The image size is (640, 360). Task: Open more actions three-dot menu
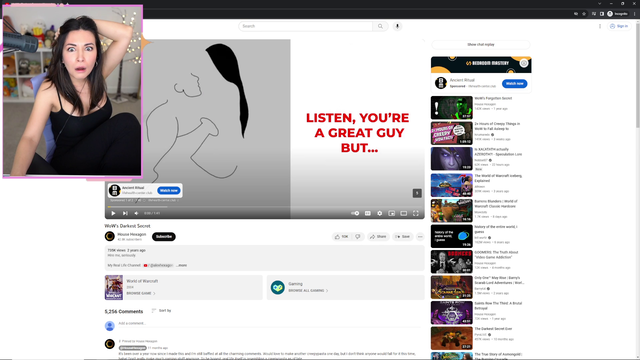point(420,237)
